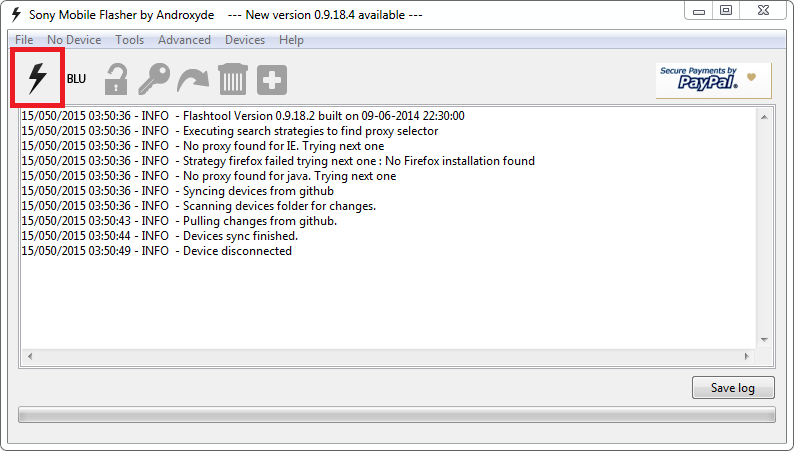This screenshot has height=451, width=794.
Task: Click 'New version 0.9.18.4 available' title text
Action: [325, 15]
